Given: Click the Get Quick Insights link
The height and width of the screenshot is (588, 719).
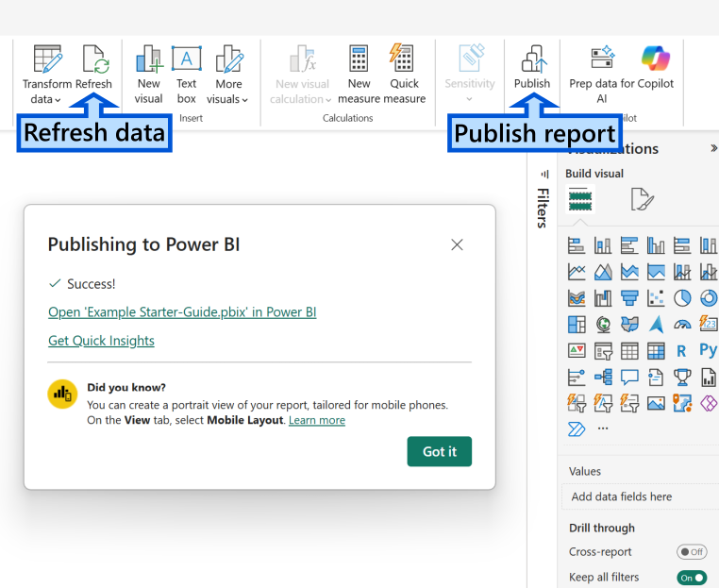Looking at the screenshot, I should (101, 341).
